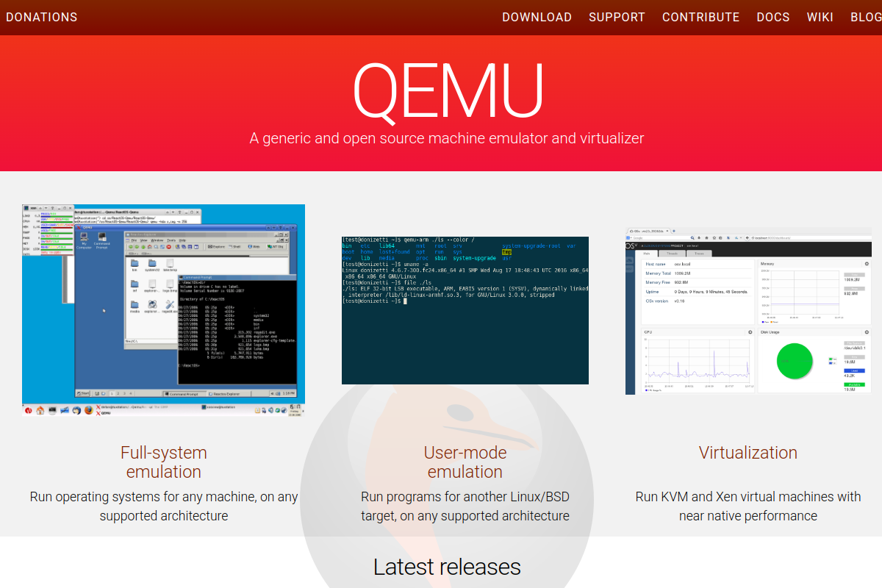The height and width of the screenshot is (588, 882).
Task: Open the Docs link in the navigation
Action: [773, 17]
